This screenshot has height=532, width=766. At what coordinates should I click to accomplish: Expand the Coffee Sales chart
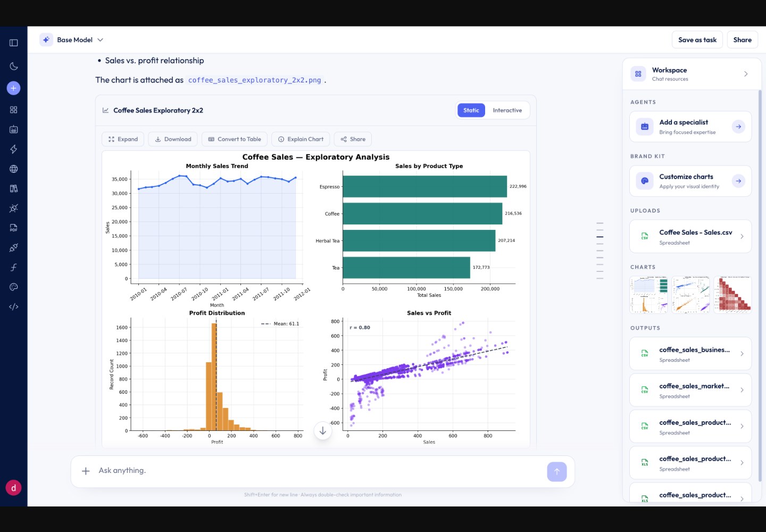(x=123, y=139)
